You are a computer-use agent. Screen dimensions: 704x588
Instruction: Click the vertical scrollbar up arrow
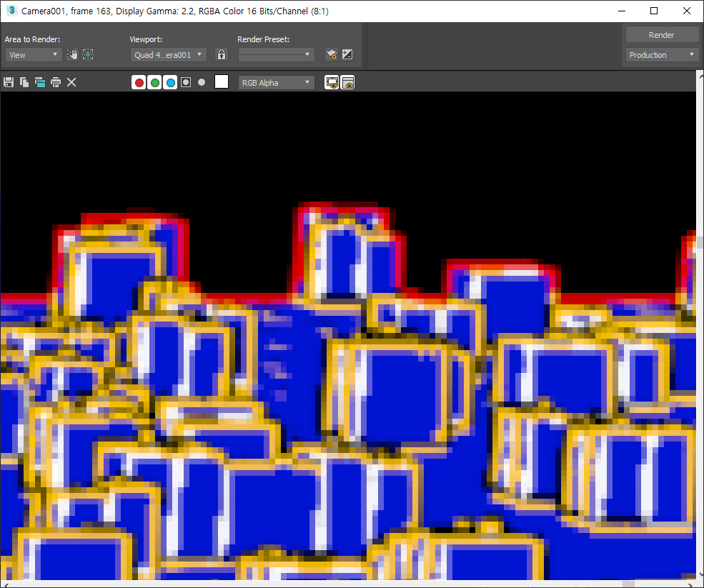(700, 76)
